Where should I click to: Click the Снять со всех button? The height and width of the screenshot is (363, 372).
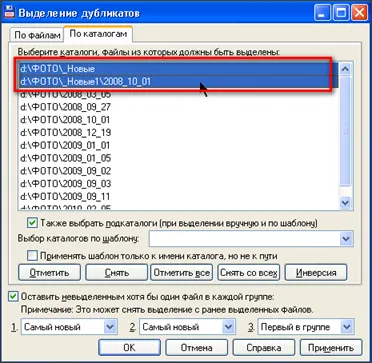coord(248,273)
